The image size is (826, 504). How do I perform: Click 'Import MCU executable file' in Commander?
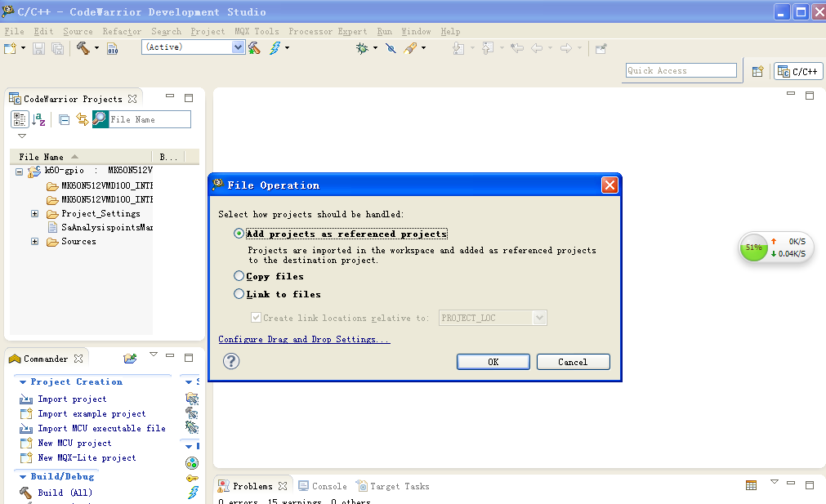tap(101, 429)
